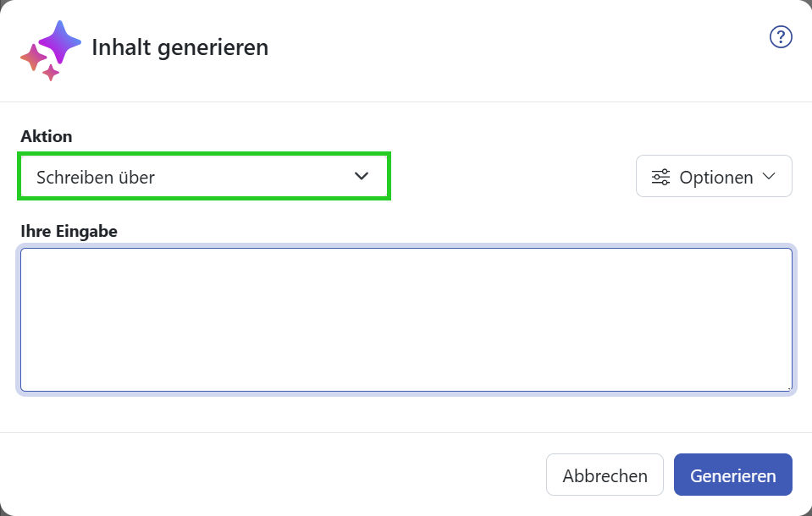Click the orange-pink left star in logo
The image size is (812, 516).
click(33, 58)
